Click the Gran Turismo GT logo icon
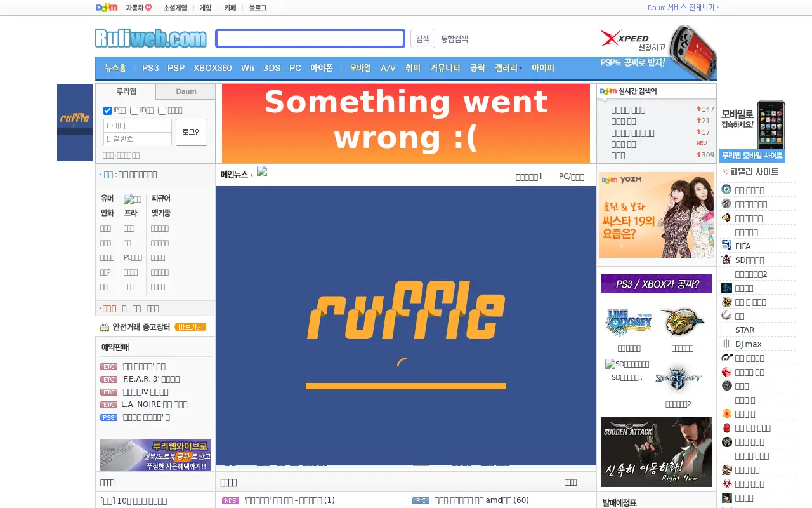812x508 pixels. [x=726, y=358]
